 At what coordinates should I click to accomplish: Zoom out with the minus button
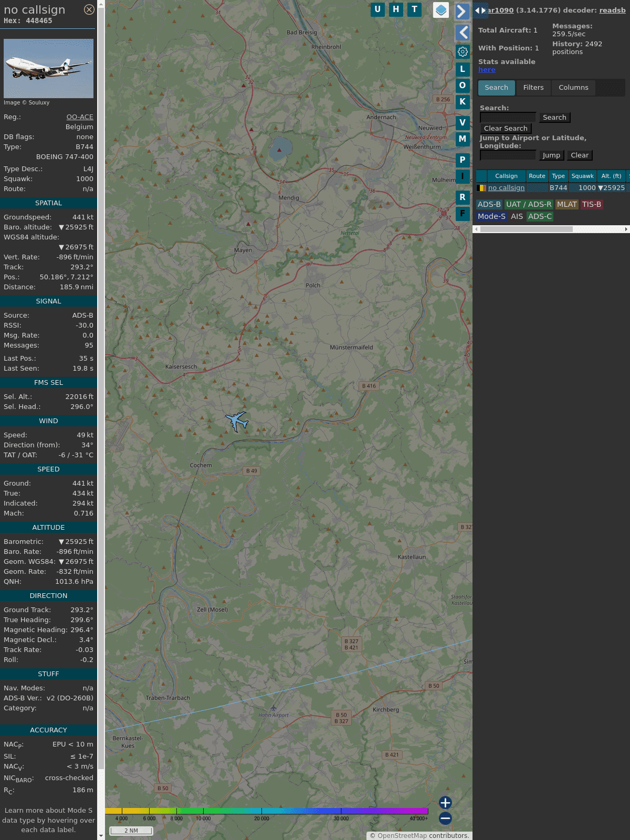click(x=445, y=818)
